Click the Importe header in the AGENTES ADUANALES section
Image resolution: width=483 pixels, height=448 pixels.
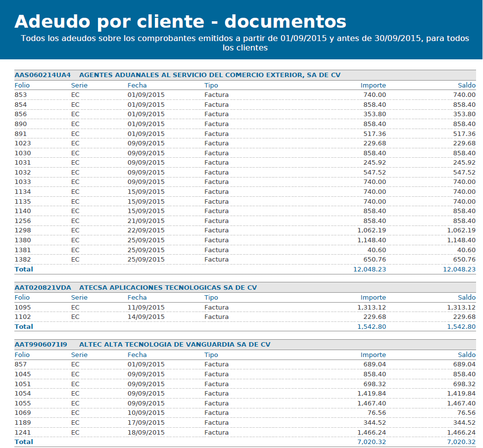373,85
